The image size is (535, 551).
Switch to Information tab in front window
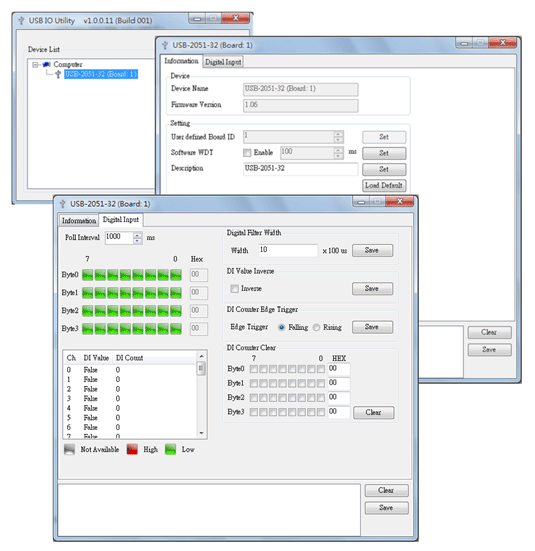point(79,221)
